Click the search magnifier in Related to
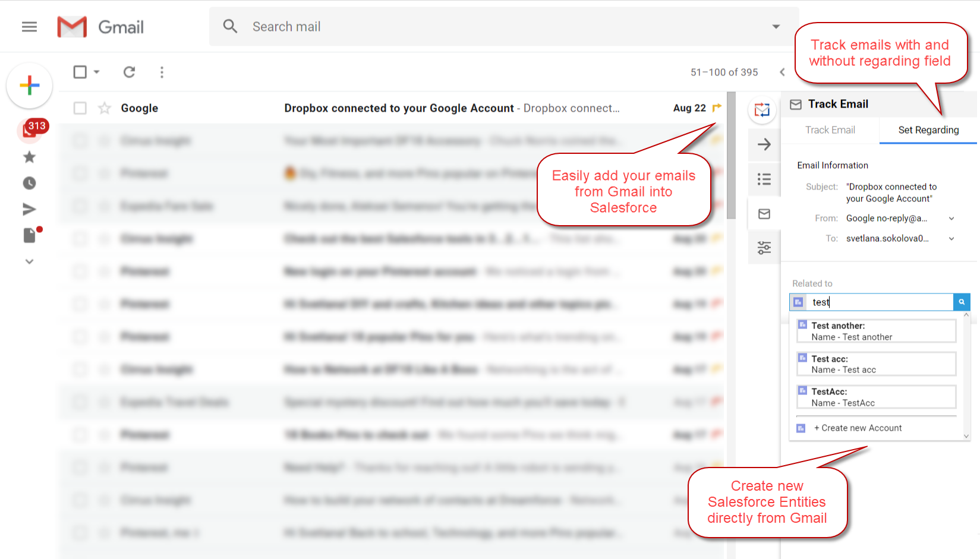 pyautogui.click(x=961, y=302)
